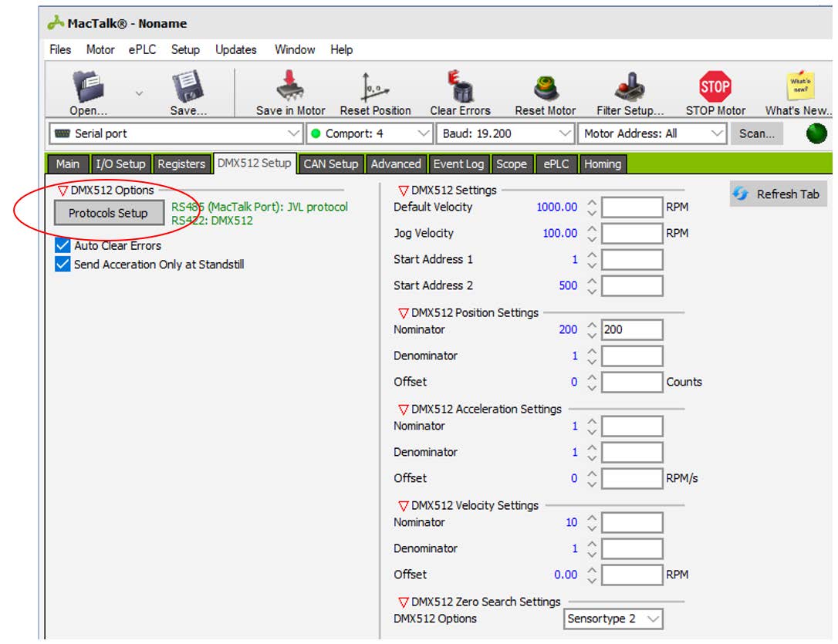The width and height of the screenshot is (838, 644).
Task: Toggle Auto Clear Errors checkbox
Action: [x=63, y=245]
